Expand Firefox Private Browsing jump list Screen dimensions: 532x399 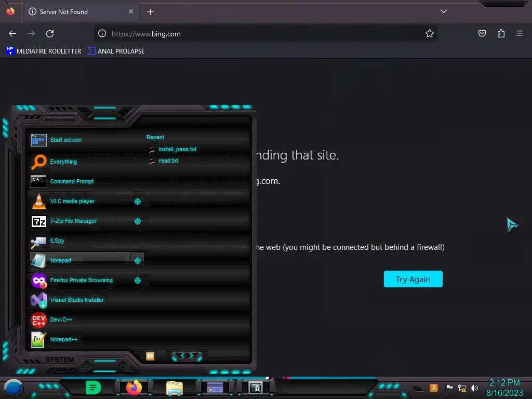(x=137, y=281)
